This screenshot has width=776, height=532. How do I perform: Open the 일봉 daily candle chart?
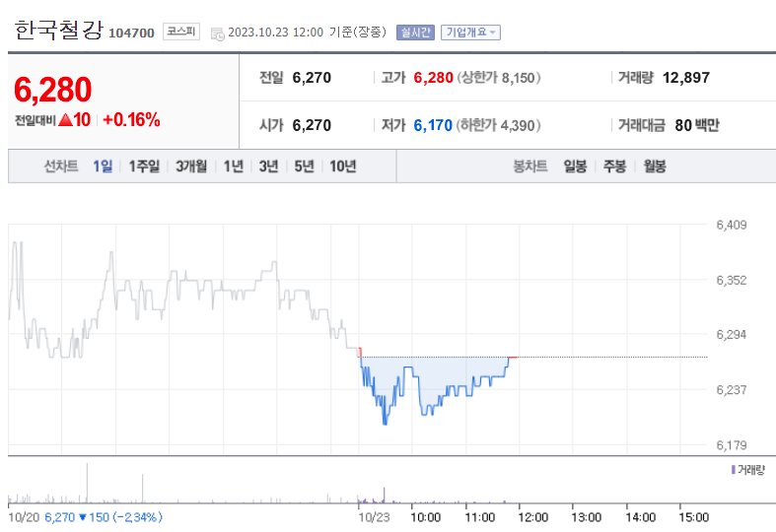coord(575,166)
